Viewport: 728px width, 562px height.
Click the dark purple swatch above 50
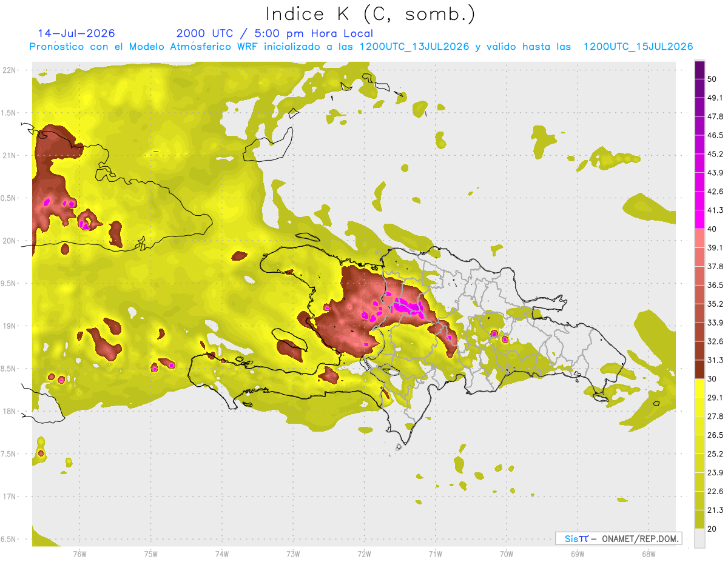700,70
